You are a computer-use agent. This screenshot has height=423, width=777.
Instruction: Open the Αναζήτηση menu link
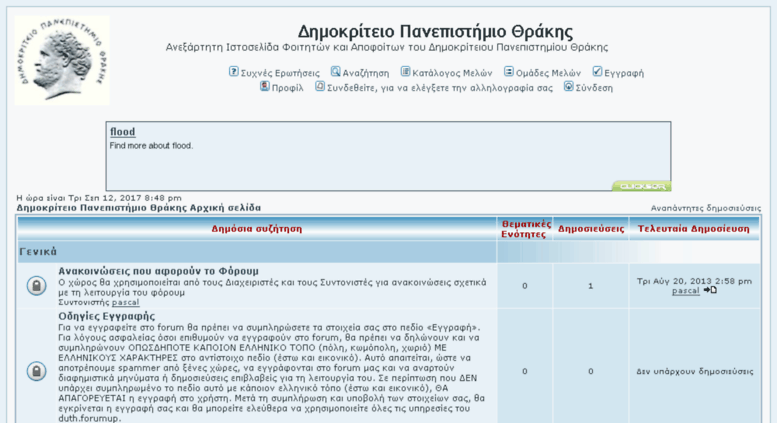pyautogui.click(x=366, y=73)
